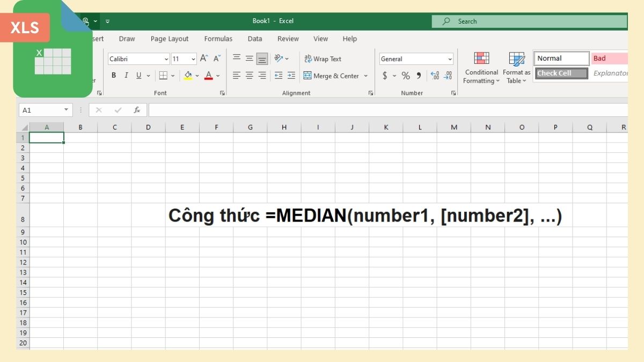Select the Decrease Decimal icon

[448, 76]
